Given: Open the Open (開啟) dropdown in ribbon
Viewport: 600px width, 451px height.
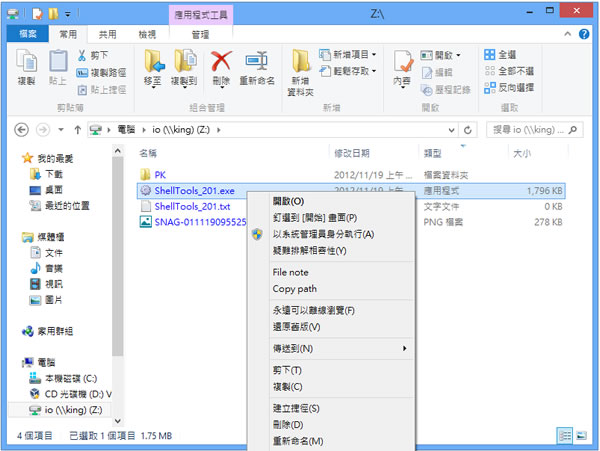Looking at the screenshot, I should (x=440, y=55).
